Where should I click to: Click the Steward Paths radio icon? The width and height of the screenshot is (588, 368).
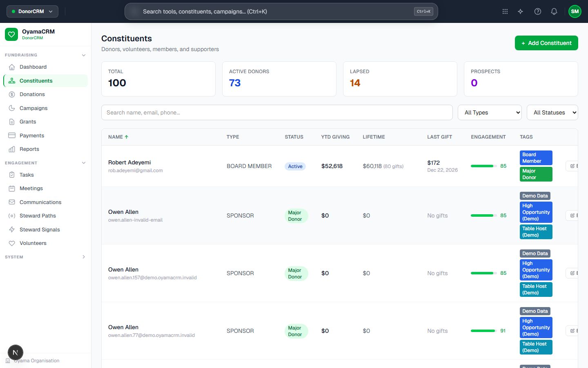coord(12,216)
